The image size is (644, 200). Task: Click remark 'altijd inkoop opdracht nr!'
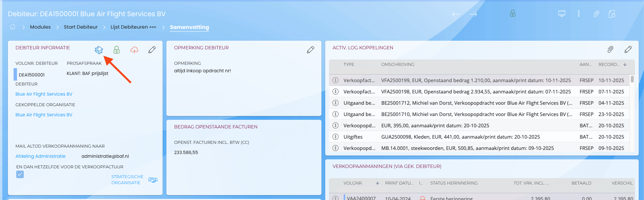point(202,71)
